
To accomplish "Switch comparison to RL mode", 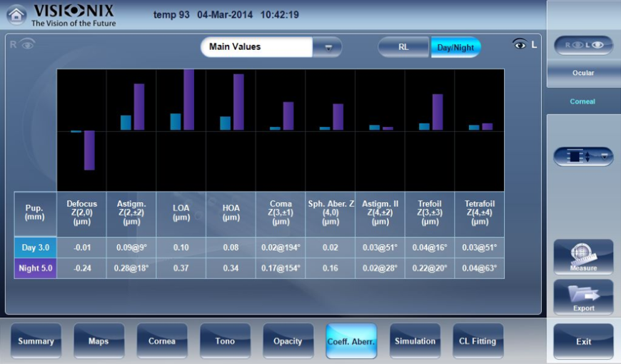I will [x=403, y=47].
